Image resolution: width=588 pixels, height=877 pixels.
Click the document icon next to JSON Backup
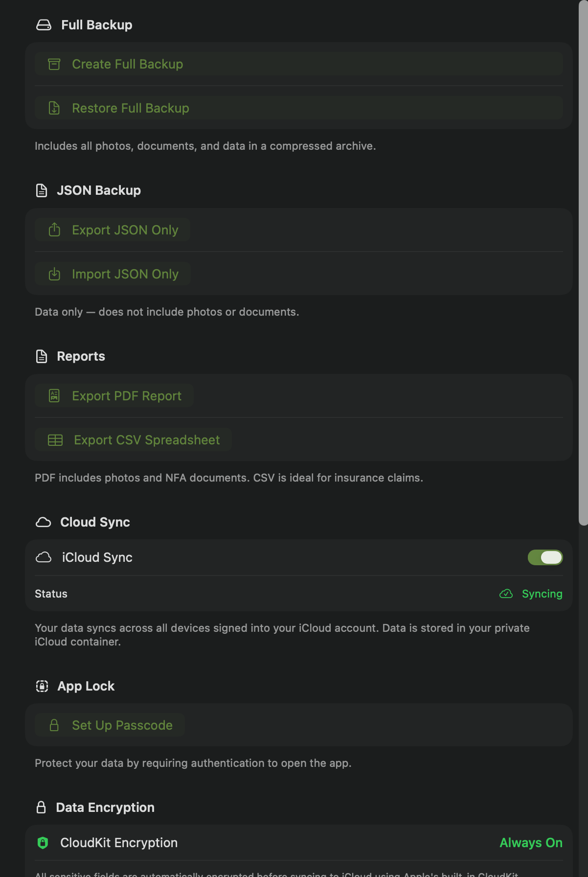point(41,190)
